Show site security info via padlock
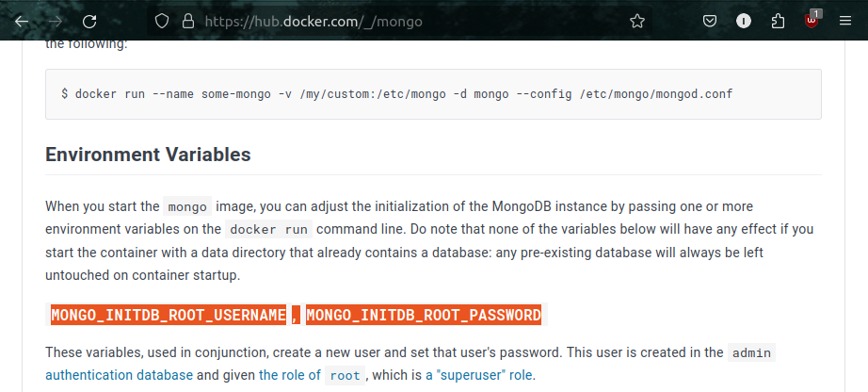 pyautogui.click(x=188, y=22)
